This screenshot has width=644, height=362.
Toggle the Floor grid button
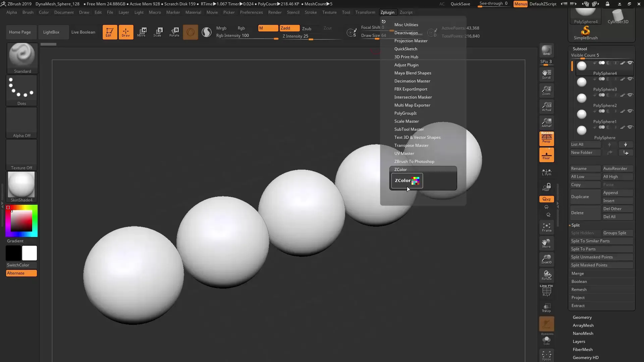point(546,155)
